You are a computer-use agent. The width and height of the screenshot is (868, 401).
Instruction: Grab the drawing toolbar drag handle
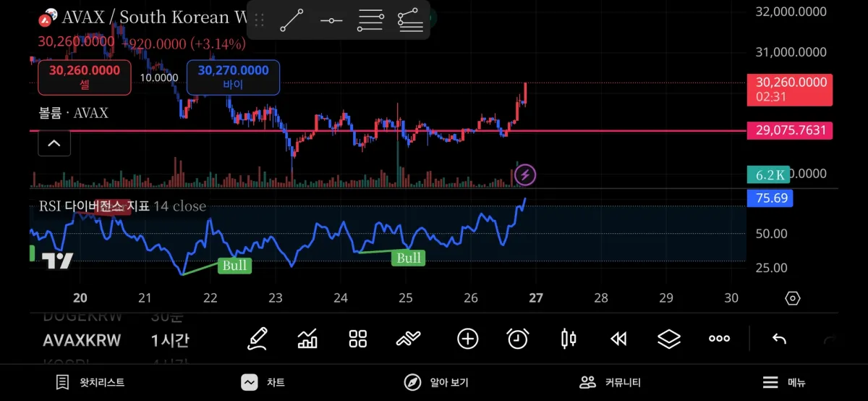point(260,20)
